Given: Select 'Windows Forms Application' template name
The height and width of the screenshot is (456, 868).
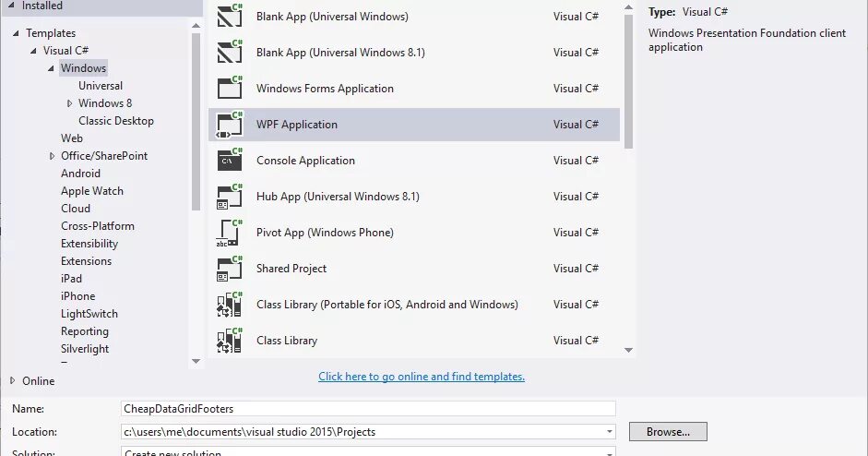Looking at the screenshot, I should [x=325, y=89].
